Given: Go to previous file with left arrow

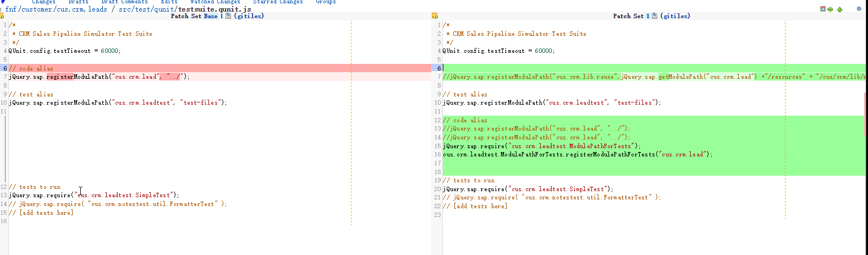Looking at the screenshot, I should (x=829, y=9).
